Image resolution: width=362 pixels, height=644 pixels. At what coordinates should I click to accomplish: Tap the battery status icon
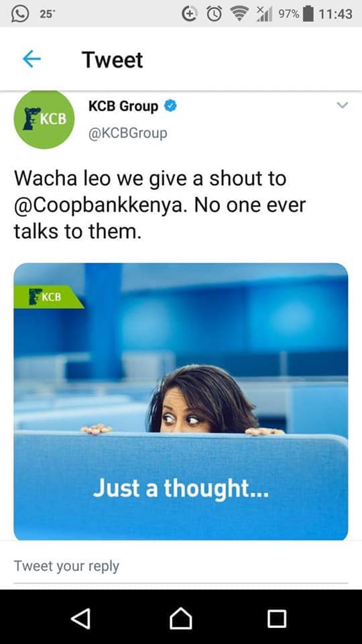[x=308, y=14]
